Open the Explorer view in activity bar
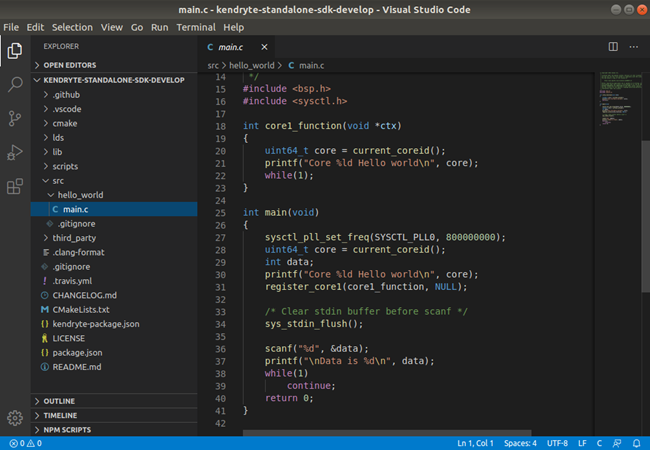 15,51
